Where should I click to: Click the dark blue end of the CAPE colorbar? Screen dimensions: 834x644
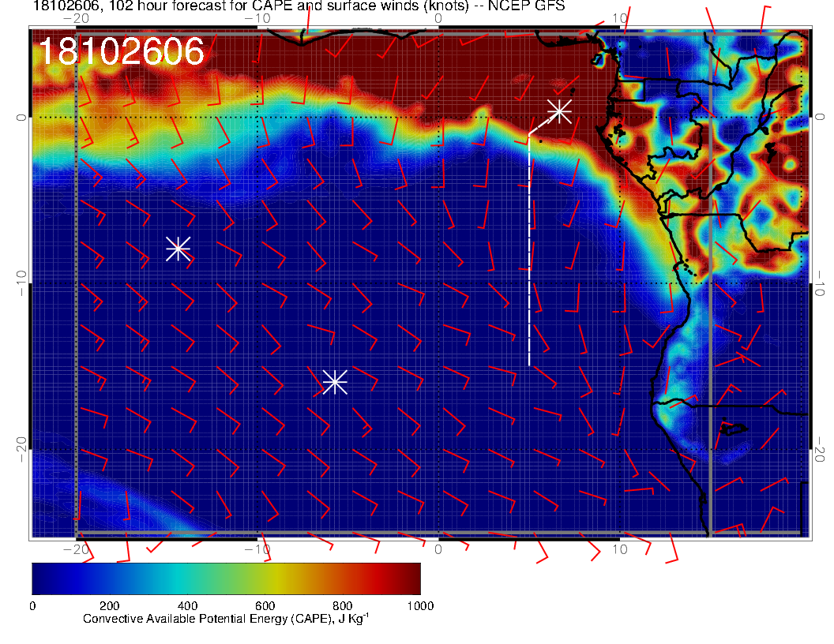point(39,578)
